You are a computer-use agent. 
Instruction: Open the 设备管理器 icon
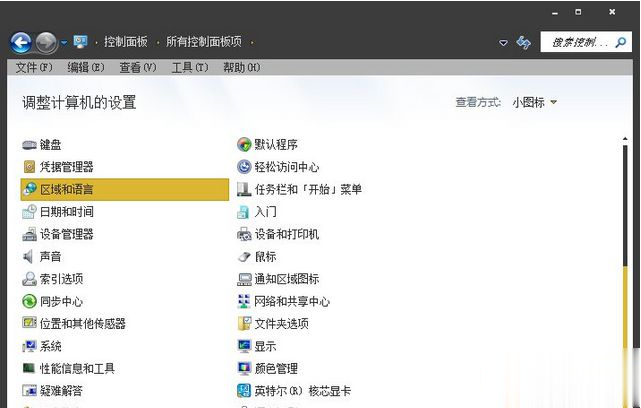(29, 234)
